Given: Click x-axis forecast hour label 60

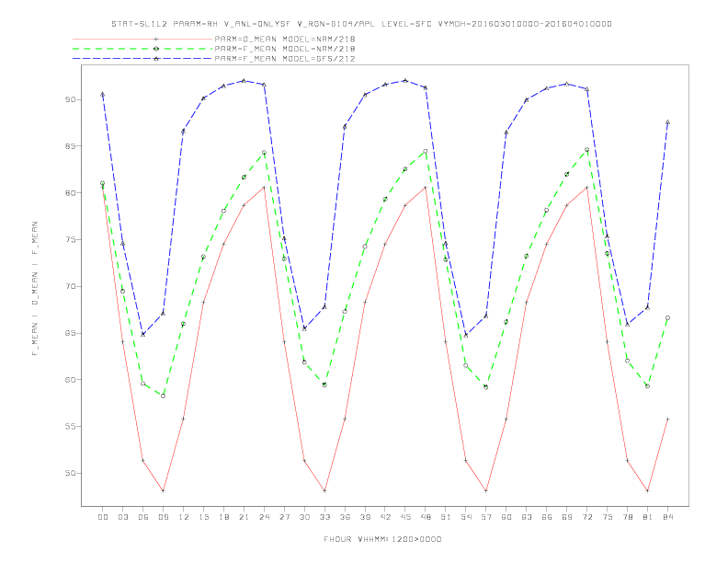Looking at the screenshot, I should 506,517.
